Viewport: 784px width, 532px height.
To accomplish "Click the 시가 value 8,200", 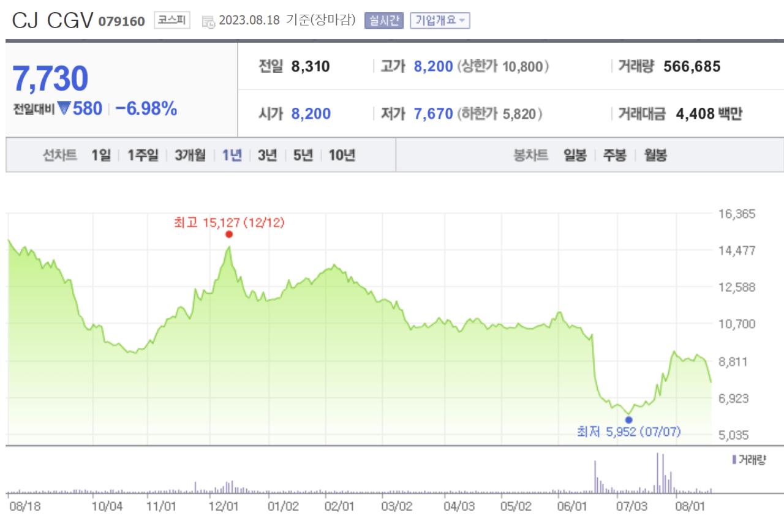I will point(311,114).
